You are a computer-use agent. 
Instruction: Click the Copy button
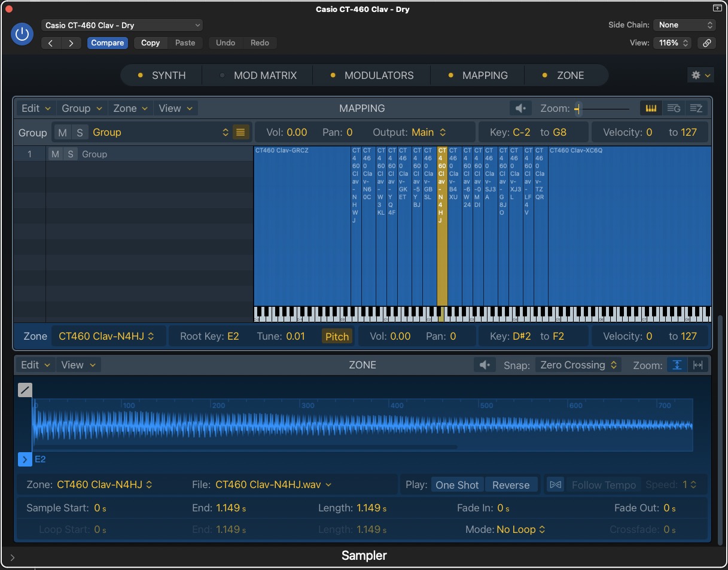pyautogui.click(x=150, y=43)
